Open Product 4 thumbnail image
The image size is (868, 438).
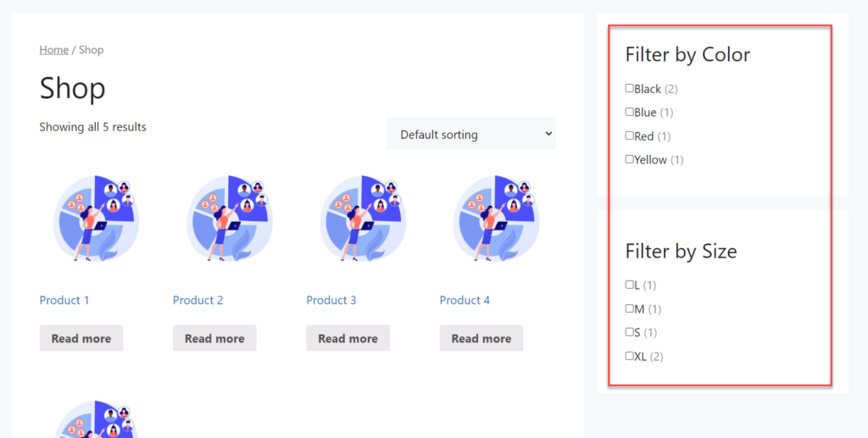[495, 218]
